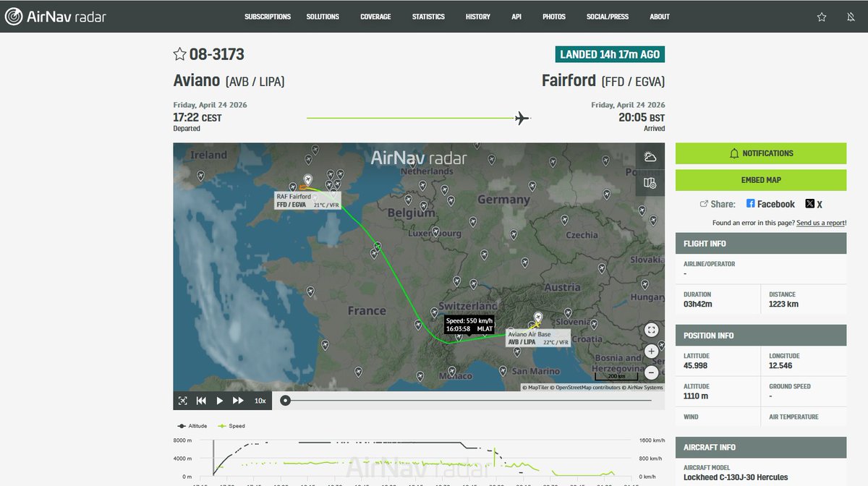
Task: Open the Subscriptions menu
Action: (268, 17)
